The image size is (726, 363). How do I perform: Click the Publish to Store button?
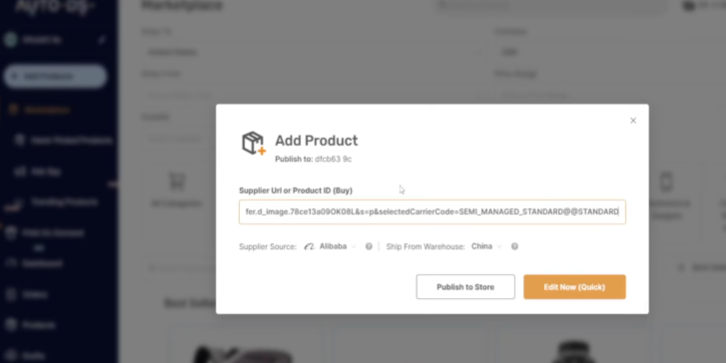click(x=465, y=287)
